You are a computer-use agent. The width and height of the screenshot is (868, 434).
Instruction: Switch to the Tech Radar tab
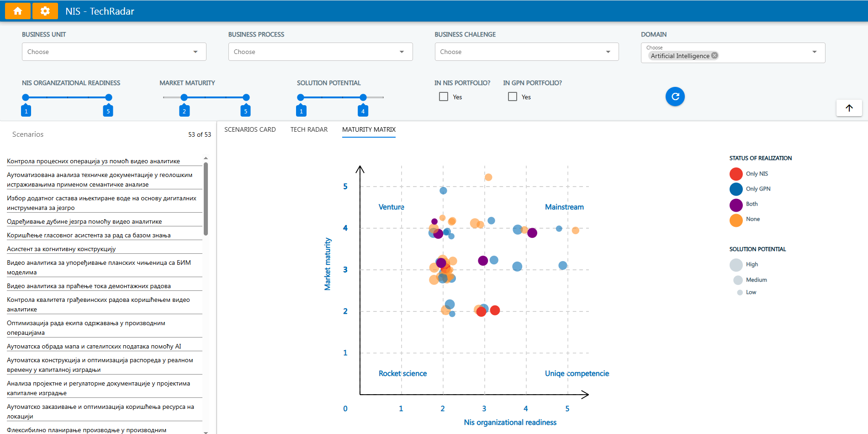click(309, 129)
